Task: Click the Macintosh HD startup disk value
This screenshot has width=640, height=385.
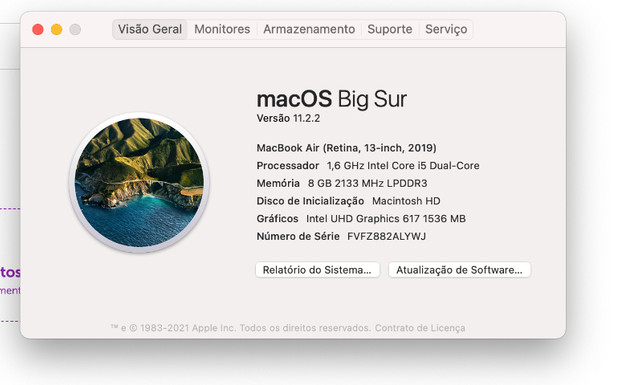Action: tap(406, 201)
